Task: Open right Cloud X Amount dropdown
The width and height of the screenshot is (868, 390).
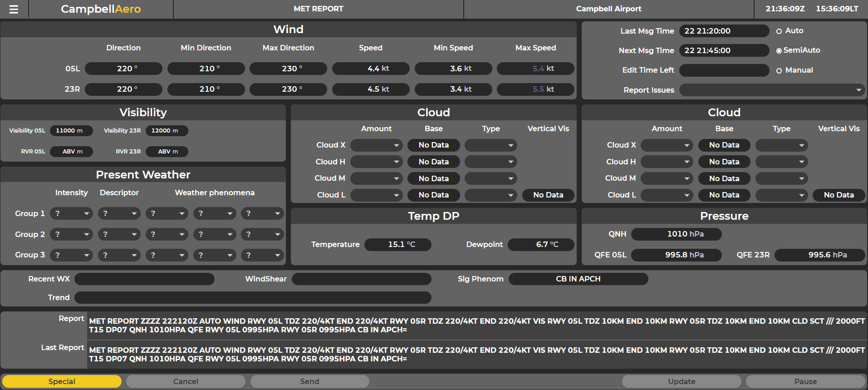Action: pos(667,145)
